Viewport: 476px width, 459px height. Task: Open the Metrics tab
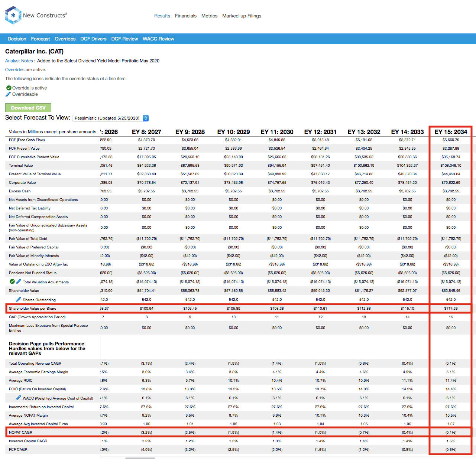[x=209, y=16]
